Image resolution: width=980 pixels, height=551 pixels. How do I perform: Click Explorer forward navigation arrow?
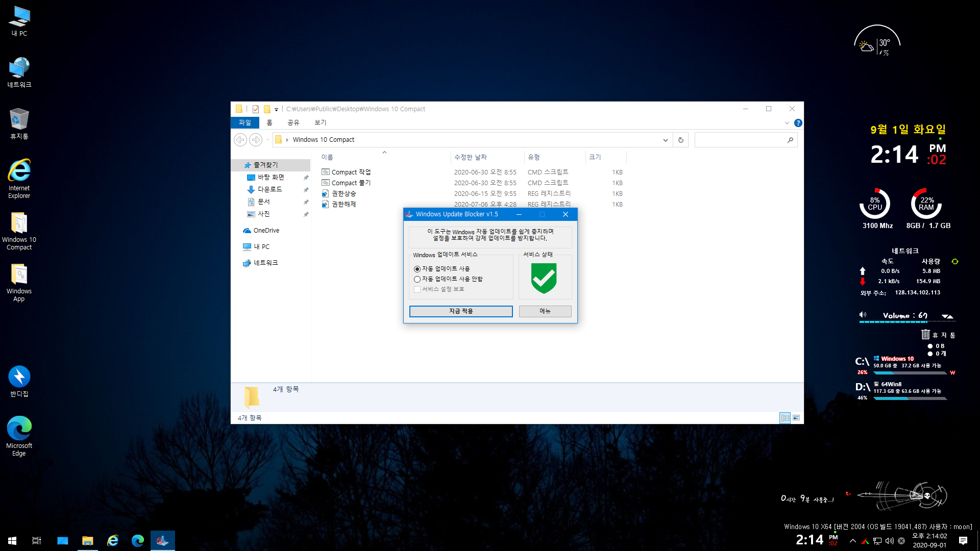(256, 139)
